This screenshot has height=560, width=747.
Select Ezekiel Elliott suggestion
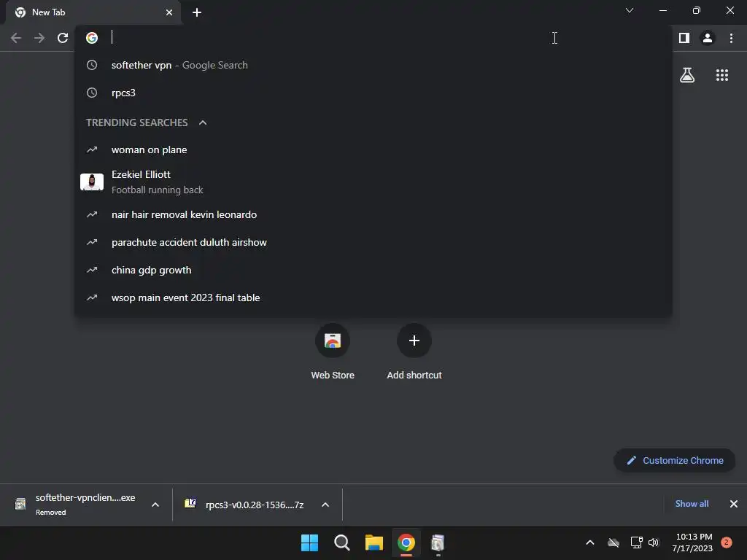(x=373, y=182)
